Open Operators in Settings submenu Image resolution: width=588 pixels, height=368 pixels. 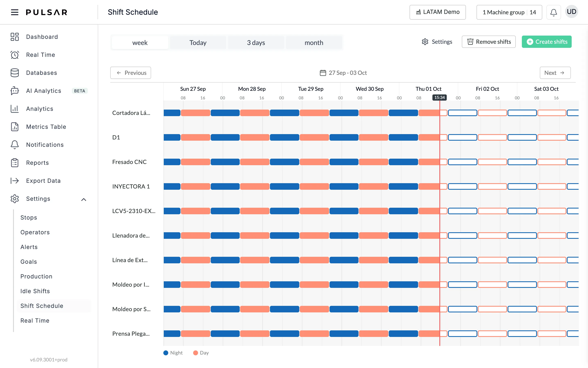(35, 232)
